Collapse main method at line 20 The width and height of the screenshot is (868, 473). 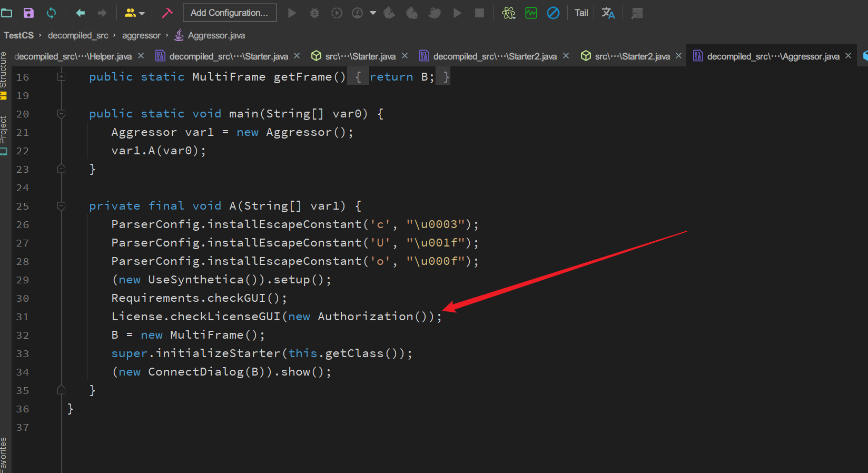[61, 114]
